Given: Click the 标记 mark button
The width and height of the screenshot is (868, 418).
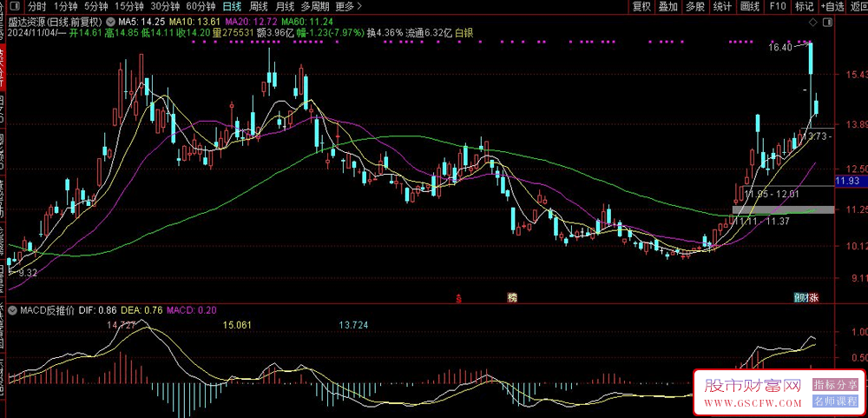Looking at the screenshot, I should 804,7.
